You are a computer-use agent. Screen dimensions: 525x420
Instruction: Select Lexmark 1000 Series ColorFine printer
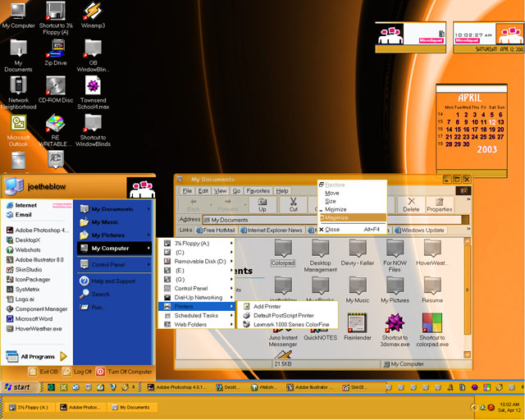tap(287, 325)
